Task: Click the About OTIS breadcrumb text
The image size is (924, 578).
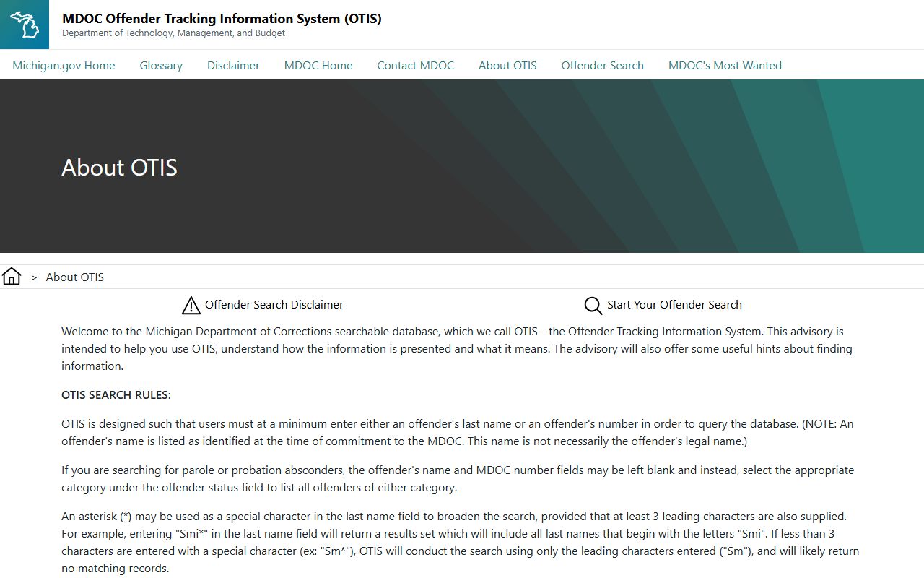Action: [x=75, y=277]
